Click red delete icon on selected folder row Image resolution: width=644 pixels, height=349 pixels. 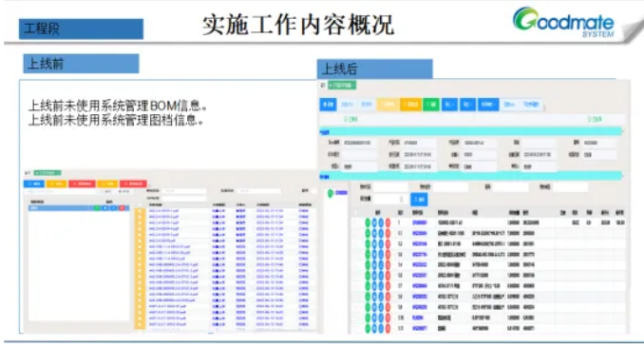coord(122,208)
